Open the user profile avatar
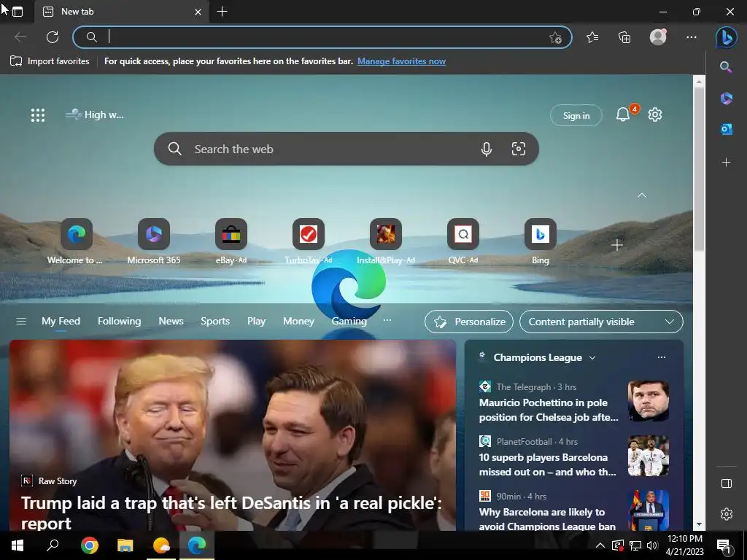 coord(658,36)
